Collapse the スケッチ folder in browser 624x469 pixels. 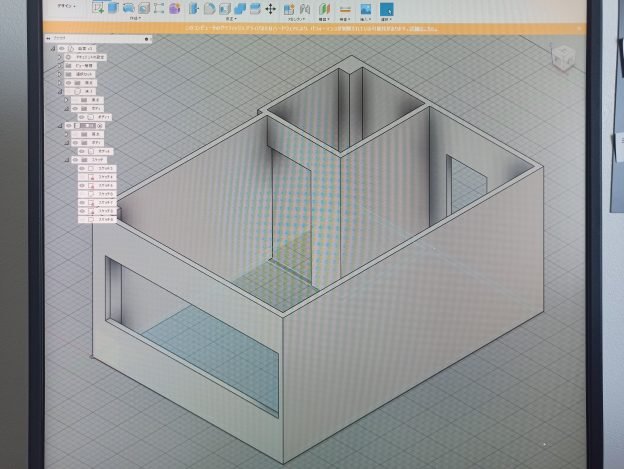click(x=68, y=159)
